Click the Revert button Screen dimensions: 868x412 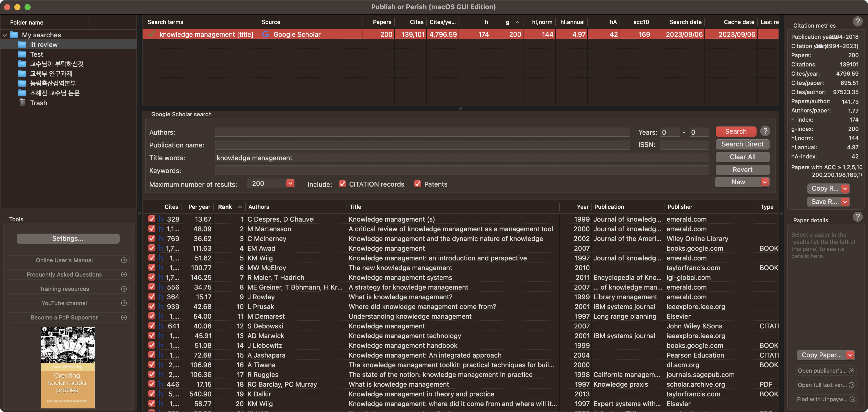click(742, 170)
